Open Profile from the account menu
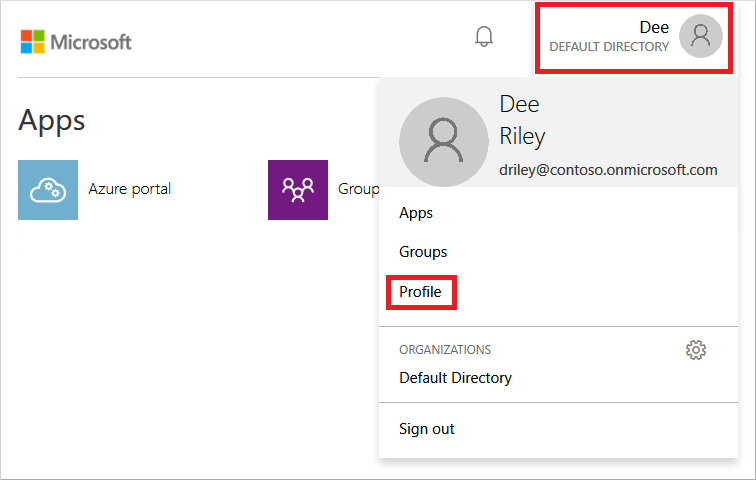The width and height of the screenshot is (756, 480). point(421,292)
